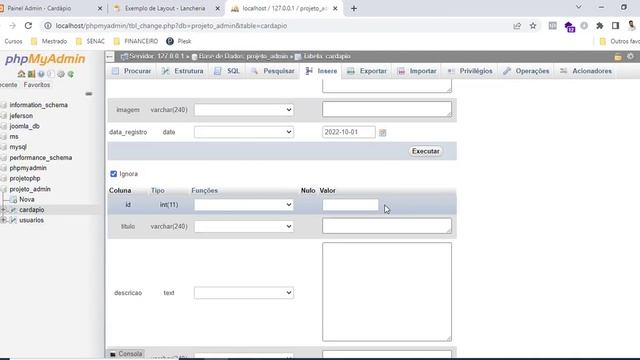Open navigation panel settings gear
Screen dimensions: 640x360
coord(61,74)
